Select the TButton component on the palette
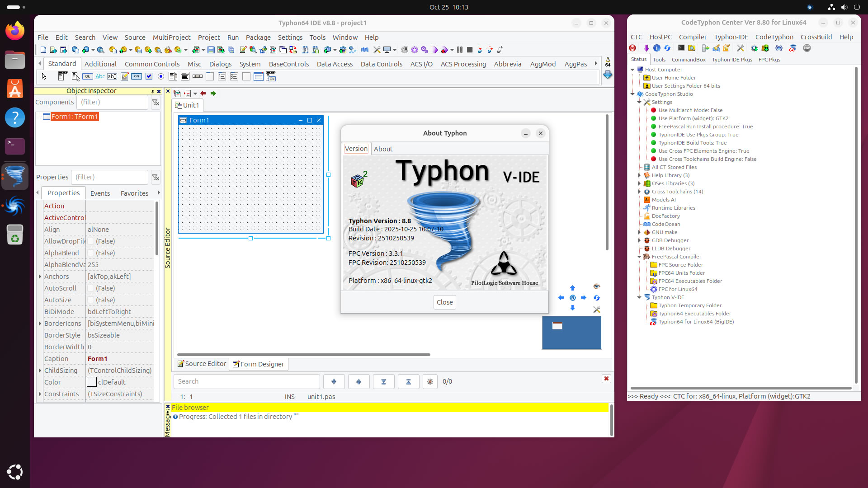Image resolution: width=868 pixels, height=488 pixels. [x=88, y=76]
